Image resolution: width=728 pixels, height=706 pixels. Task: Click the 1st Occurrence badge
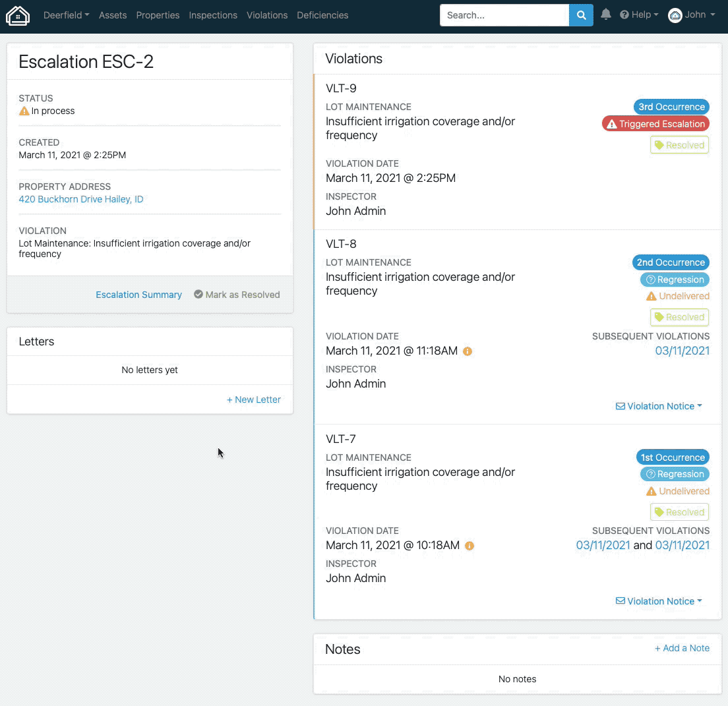[673, 457]
